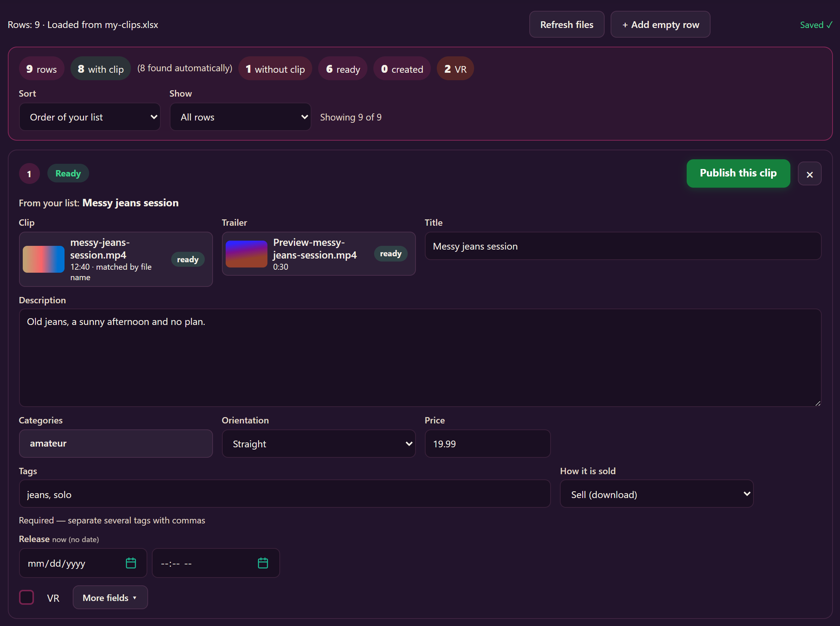Open the release time picker icon

[x=263, y=563]
